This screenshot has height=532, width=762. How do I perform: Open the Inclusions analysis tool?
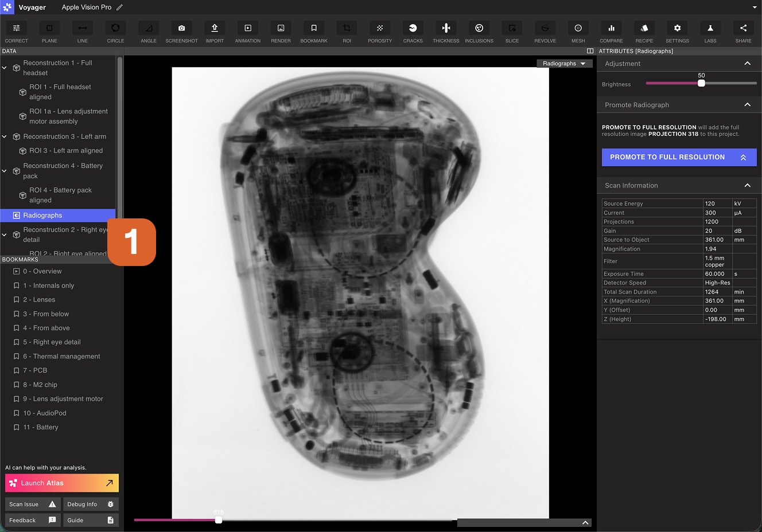(x=479, y=29)
